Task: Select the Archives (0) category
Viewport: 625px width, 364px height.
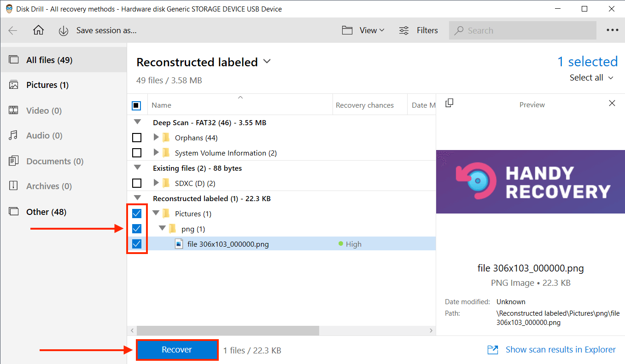Action: point(64,186)
